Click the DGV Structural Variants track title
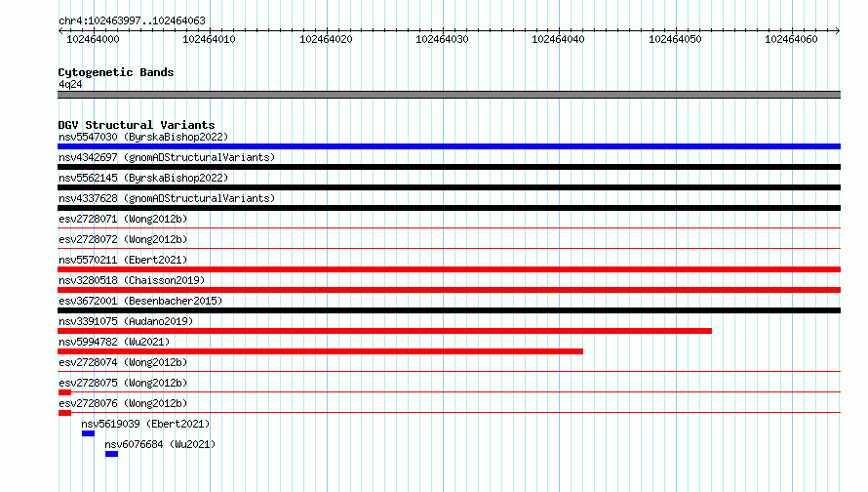 click(137, 125)
